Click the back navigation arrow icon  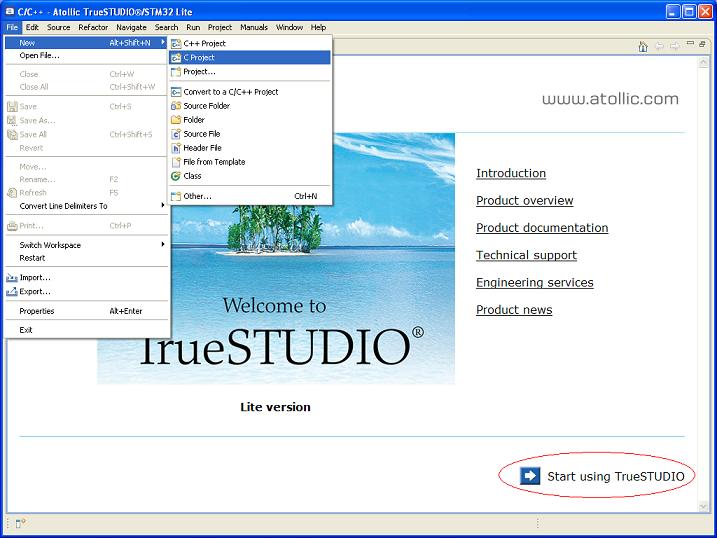click(659, 46)
